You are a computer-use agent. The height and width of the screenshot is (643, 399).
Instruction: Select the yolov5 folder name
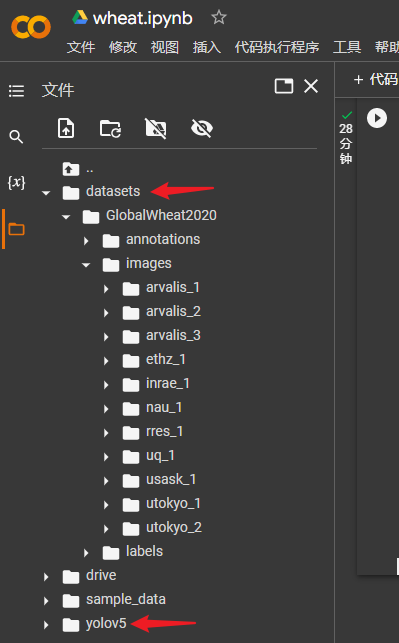click(106, 624)
